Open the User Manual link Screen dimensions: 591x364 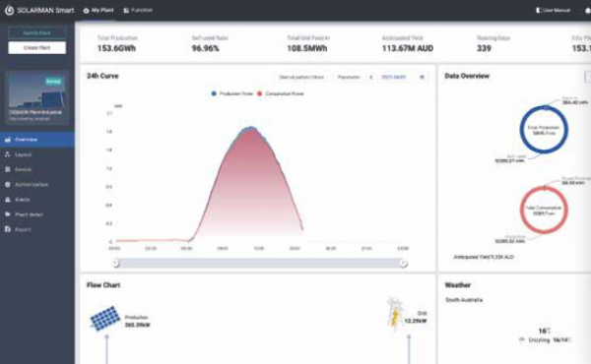(553, 10)
